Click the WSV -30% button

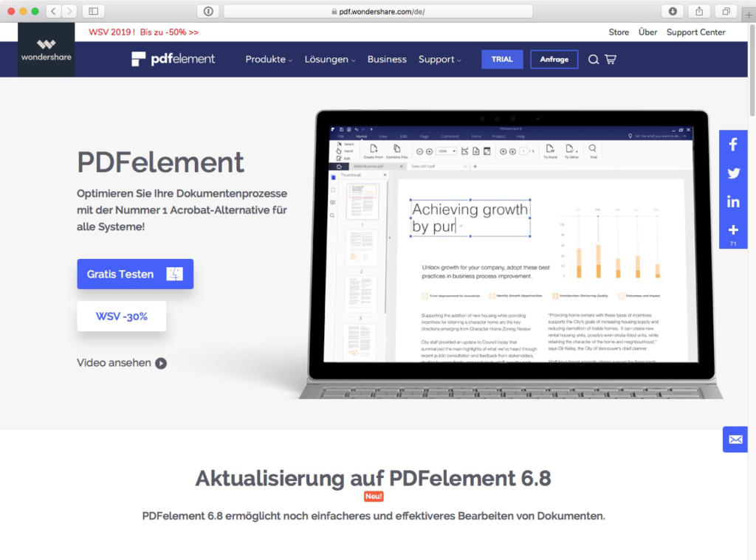click(122, 316)
